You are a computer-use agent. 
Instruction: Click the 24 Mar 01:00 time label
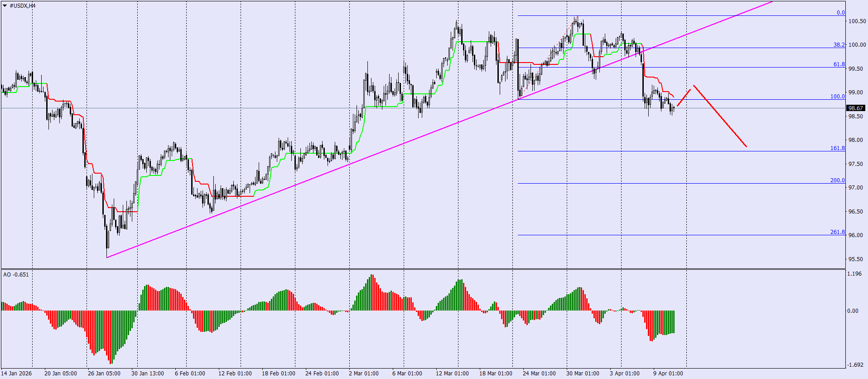pos(540,374)
